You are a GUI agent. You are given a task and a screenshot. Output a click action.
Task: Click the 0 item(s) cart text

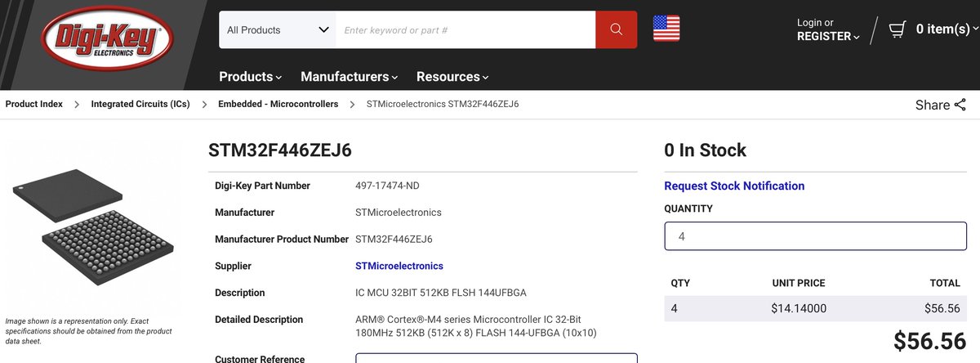[942, 29]
